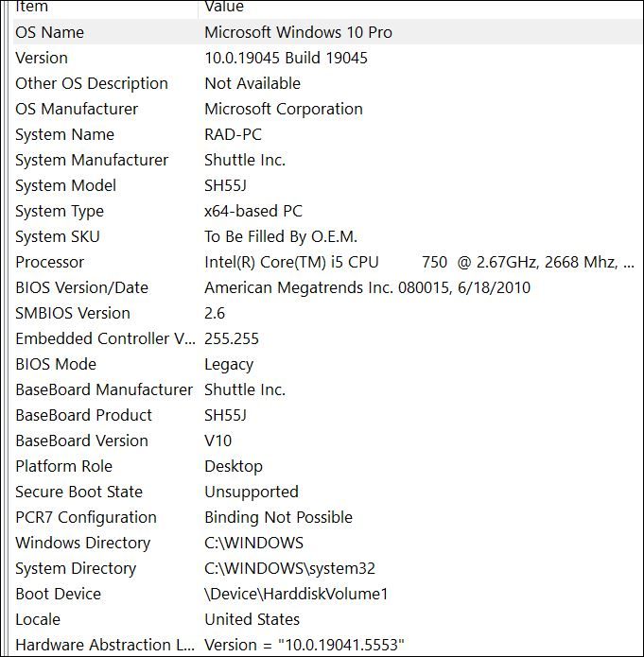Select the PCR7 Configuration label
This screenshot has height=657, width=644.
86,517
